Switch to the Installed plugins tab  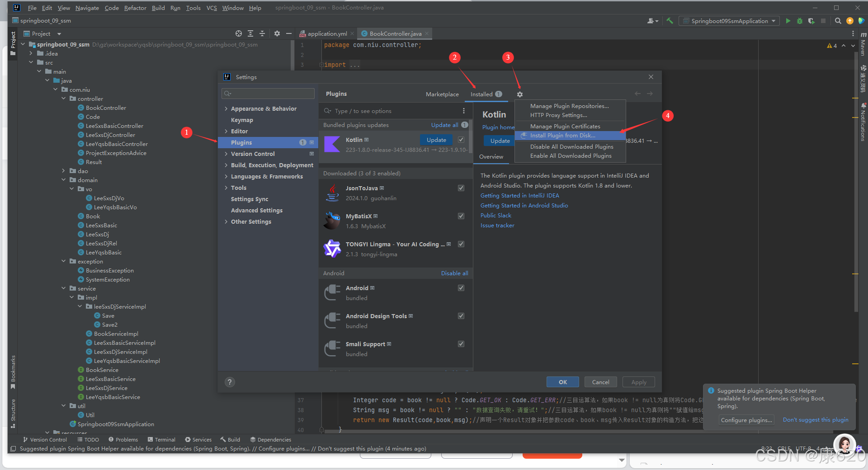[x=486, y=94]
